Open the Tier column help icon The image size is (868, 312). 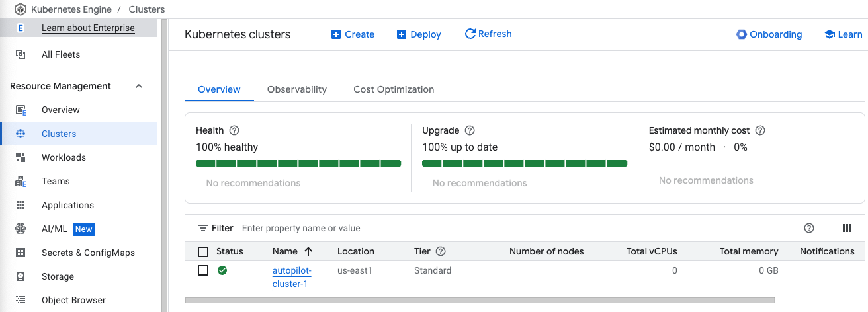tap(441, 251)
